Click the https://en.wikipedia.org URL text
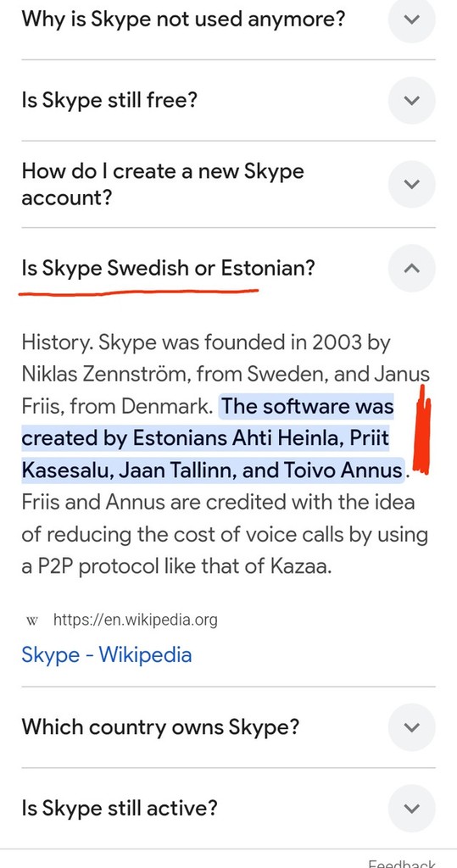The height and width of the screenshot is (868, 457). [135, 620]
